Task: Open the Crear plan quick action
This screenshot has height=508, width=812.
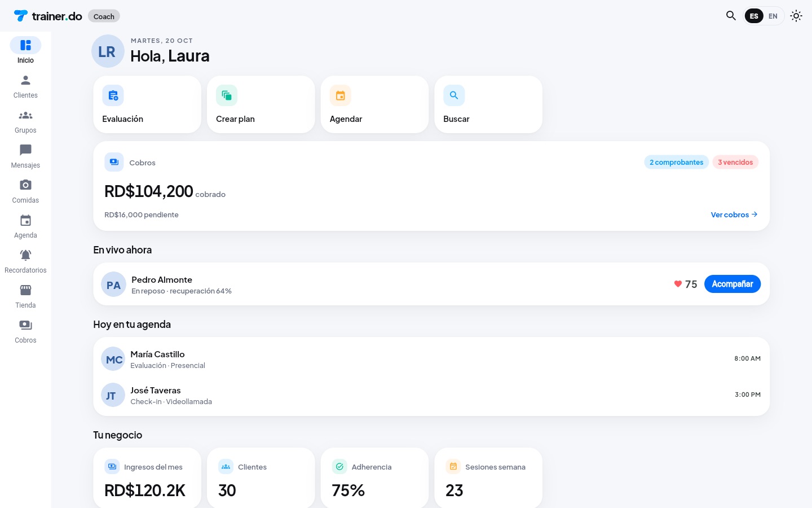Action: coord(261,104)
